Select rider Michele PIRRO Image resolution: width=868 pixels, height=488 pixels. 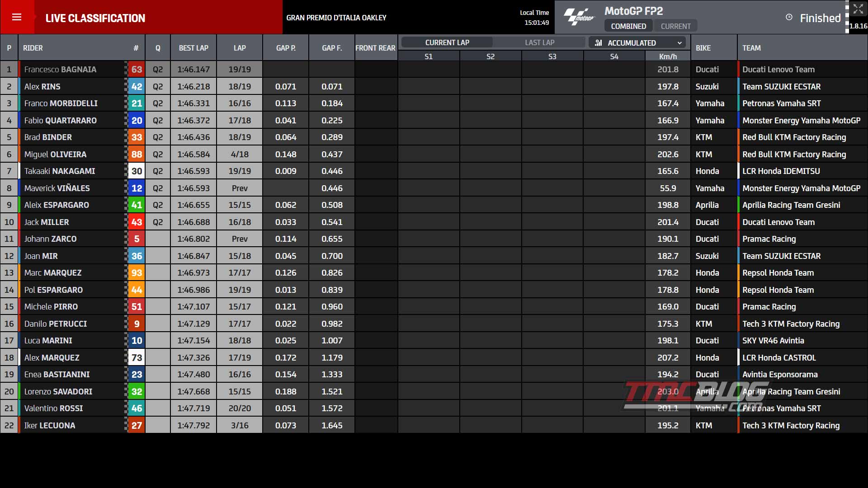51,307
